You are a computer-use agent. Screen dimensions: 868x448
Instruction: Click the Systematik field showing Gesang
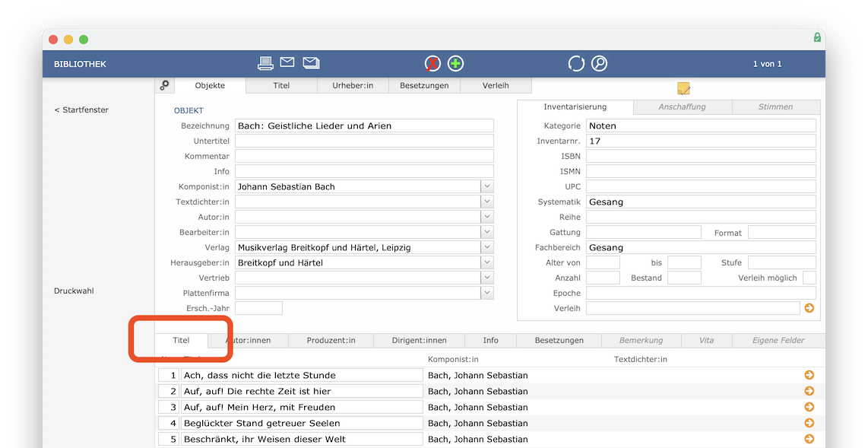coord(701,202)
